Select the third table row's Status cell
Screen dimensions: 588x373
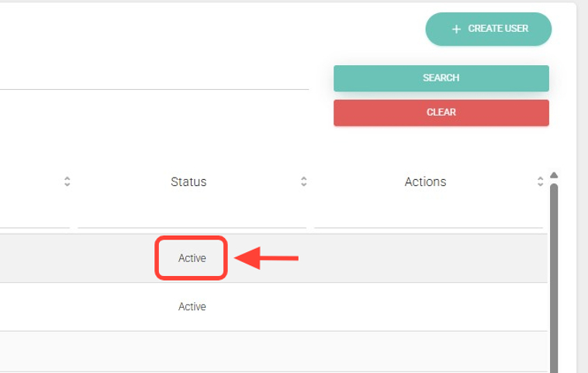pos(192,351)
